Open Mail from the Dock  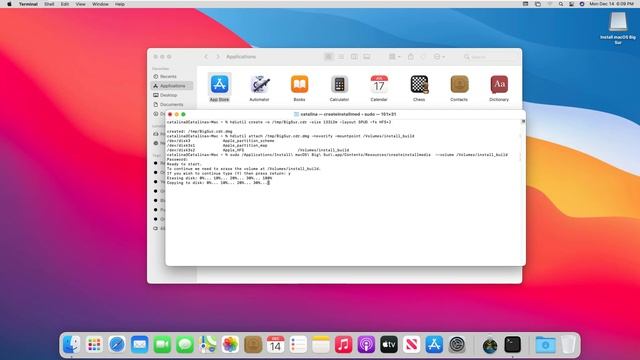click(140, 344)
